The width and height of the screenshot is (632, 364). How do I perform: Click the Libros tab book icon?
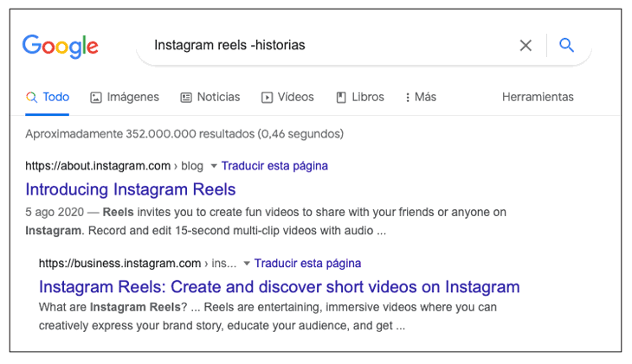pos(341,98)
